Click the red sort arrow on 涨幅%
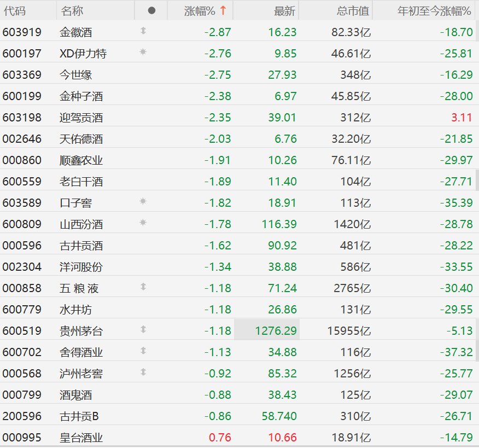Image resolution: width=479 pixels, height=448 pixels. click(x=223, y=10)
